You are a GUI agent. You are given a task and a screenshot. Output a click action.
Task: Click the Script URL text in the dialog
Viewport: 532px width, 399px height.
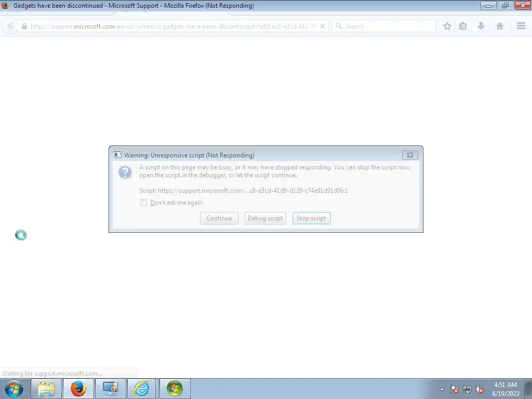pyautogui.click(x=244, y=190)
